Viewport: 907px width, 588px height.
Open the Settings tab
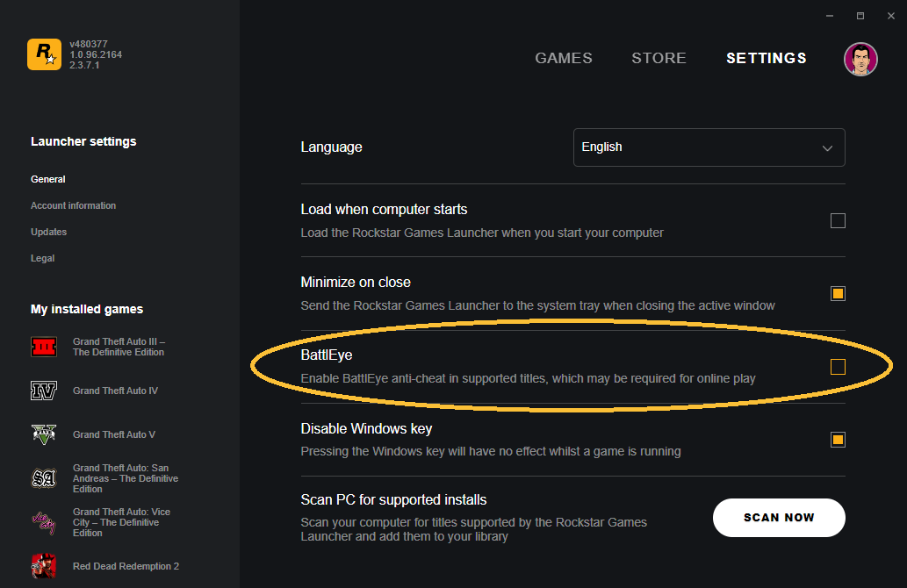tap(767, 59)
